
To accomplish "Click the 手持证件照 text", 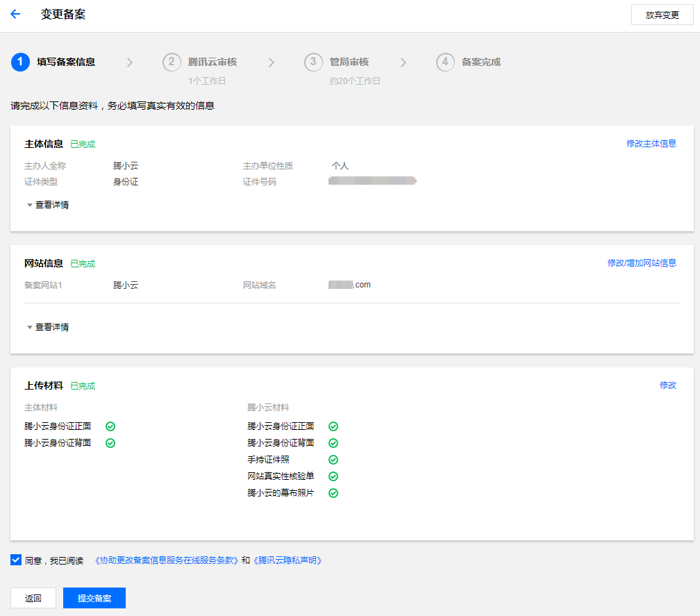I will tap(268, 460).
